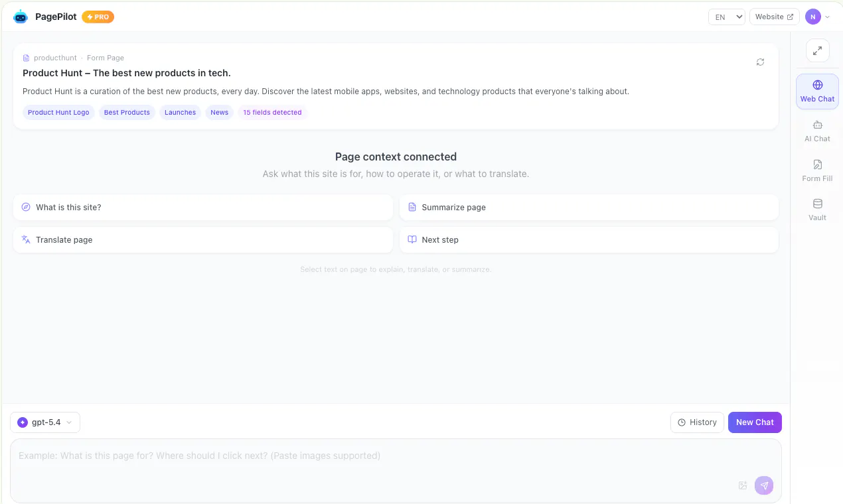
Task: Open the Form Fill tab
Action: click(817, 170)
